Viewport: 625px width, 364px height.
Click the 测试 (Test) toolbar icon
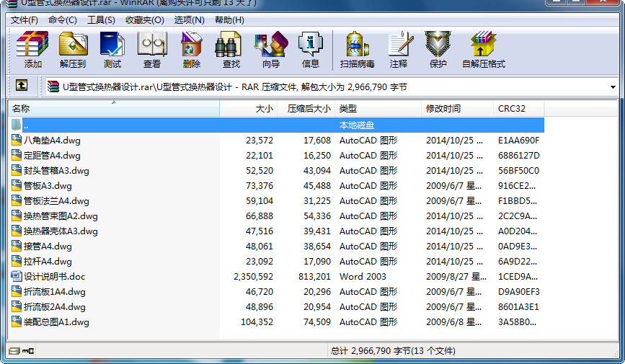pos(112,43)
